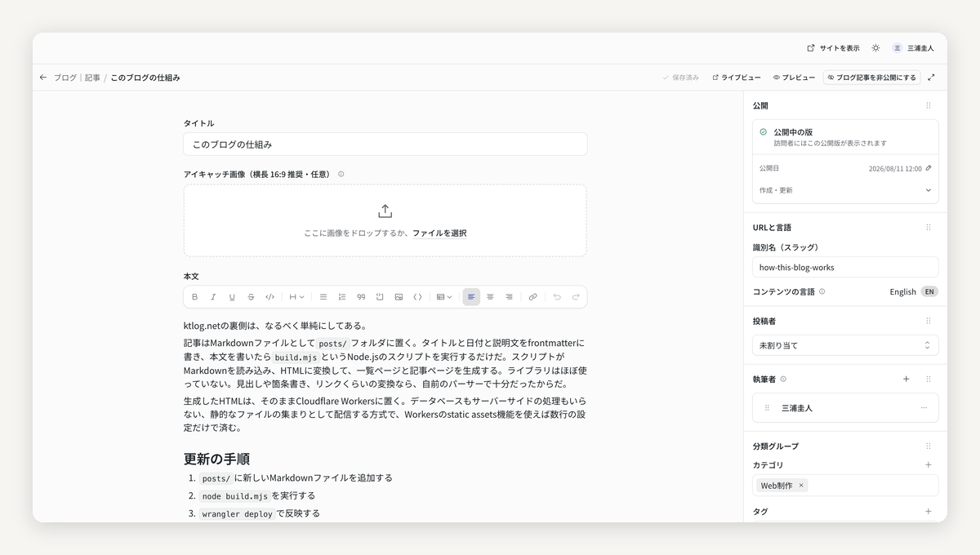Align text center
The width and height of the screenshot is (980, 555).
click(490, 297)
